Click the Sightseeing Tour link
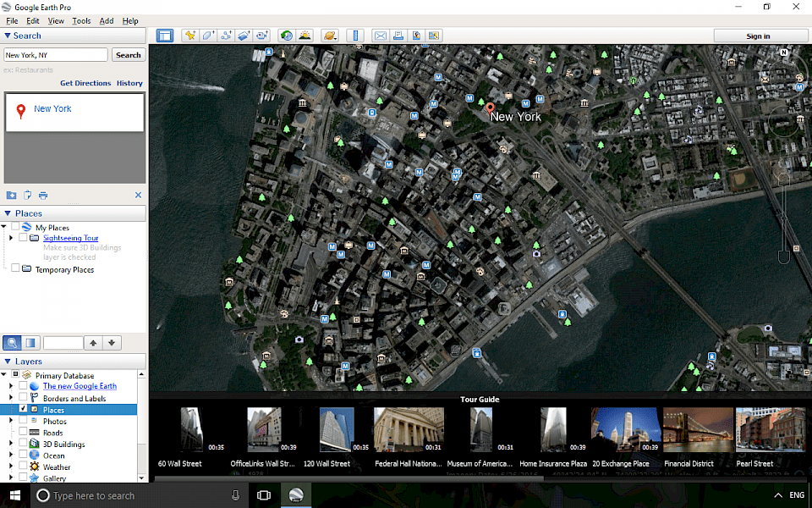Viewport: 812px width, 508px height. tap(70, 238)
